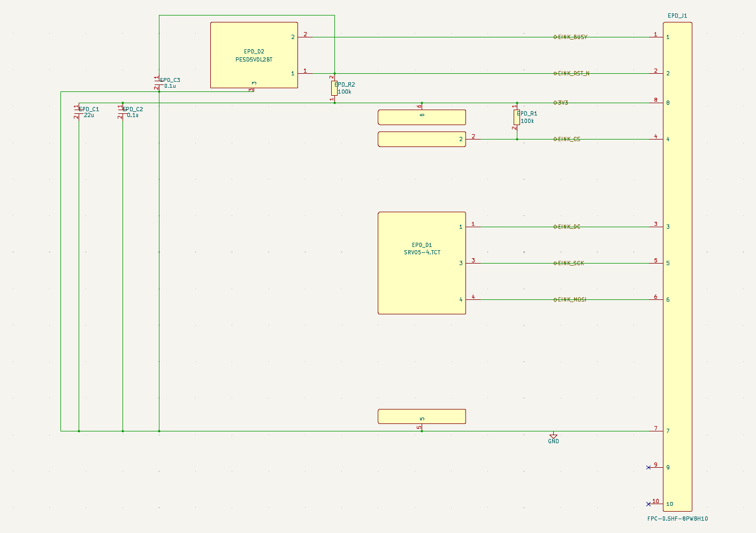
Task: Select the EPD_R2 resistor symbol
Action: (x=334, y=88)
